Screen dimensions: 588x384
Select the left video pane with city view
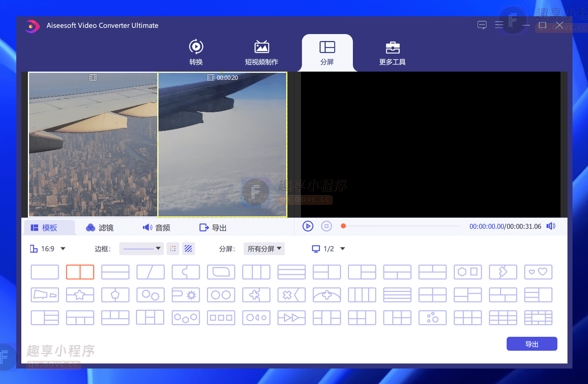pyautogui.click(x=93, y=144)
